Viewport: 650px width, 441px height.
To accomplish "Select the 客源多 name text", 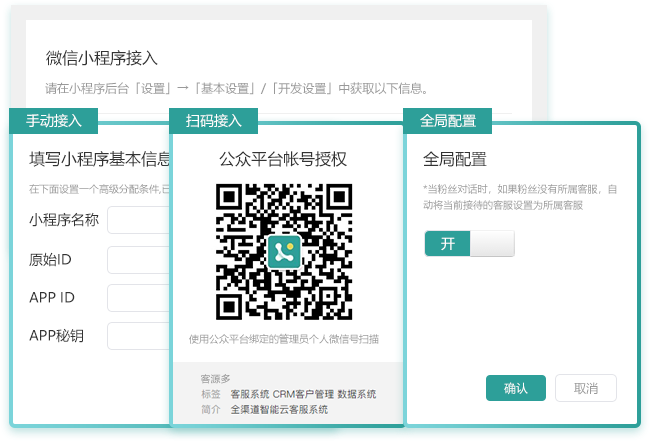I will coord(215,378).
